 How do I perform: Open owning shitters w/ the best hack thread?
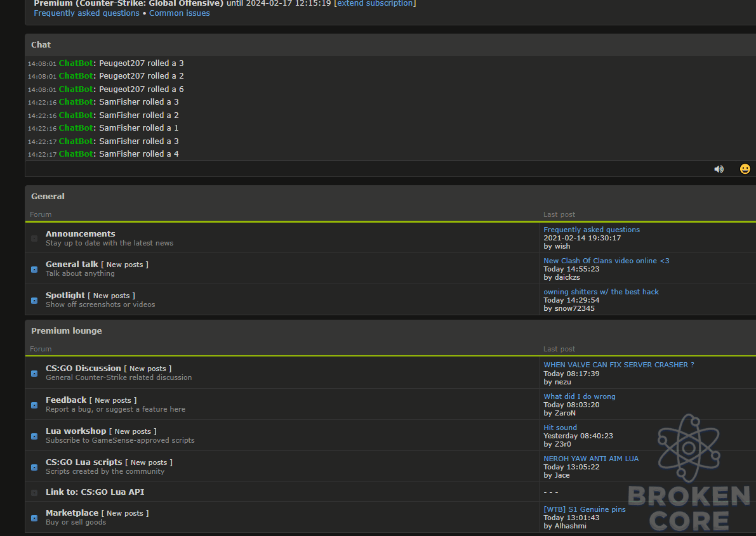tap(601, 292)
